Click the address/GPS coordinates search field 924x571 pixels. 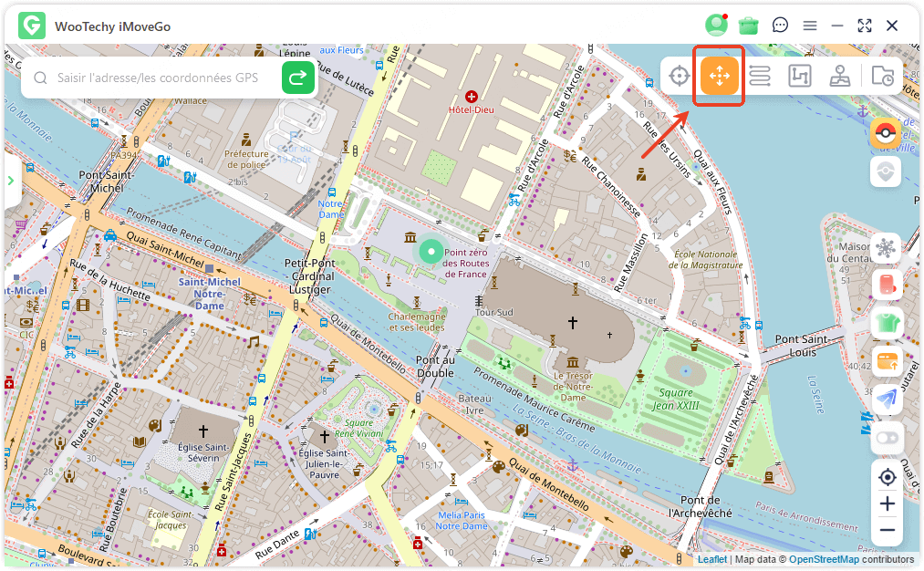click(164, 78)
